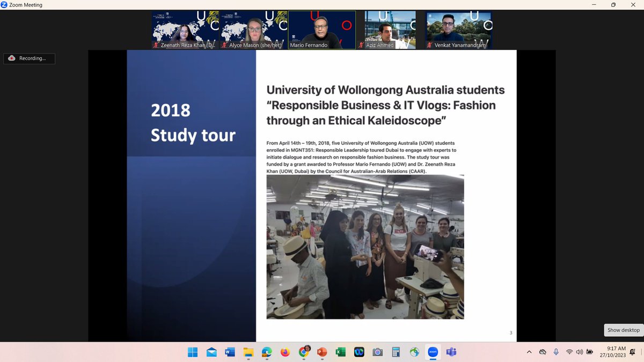Open the Zoom app from the taskbar
The image size is (644, 362).
(x=431, y=352)
